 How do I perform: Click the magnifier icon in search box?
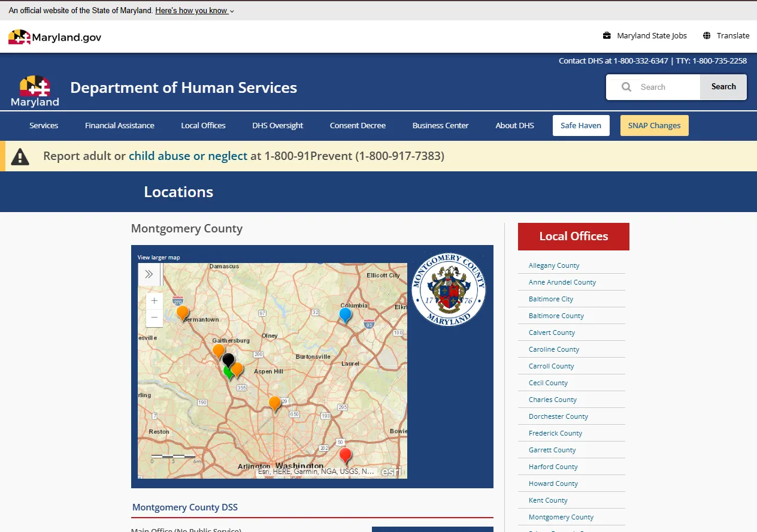[626, 87]
